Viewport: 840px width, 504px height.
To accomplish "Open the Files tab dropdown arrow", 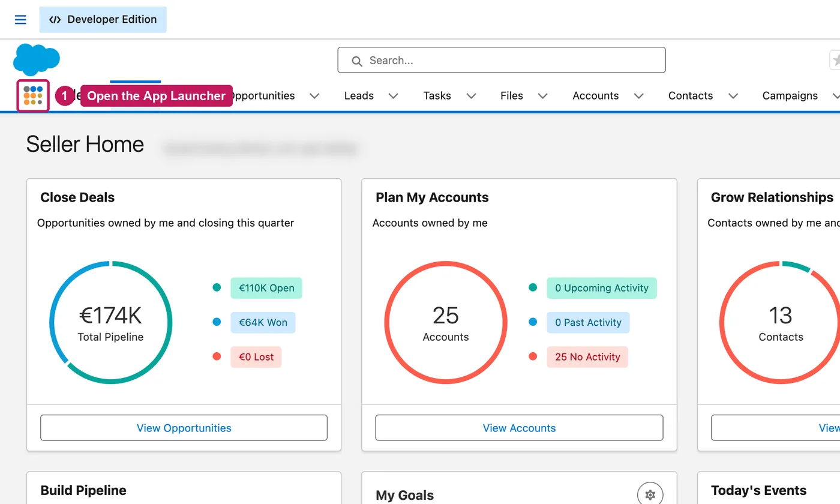I will [543, 96].
